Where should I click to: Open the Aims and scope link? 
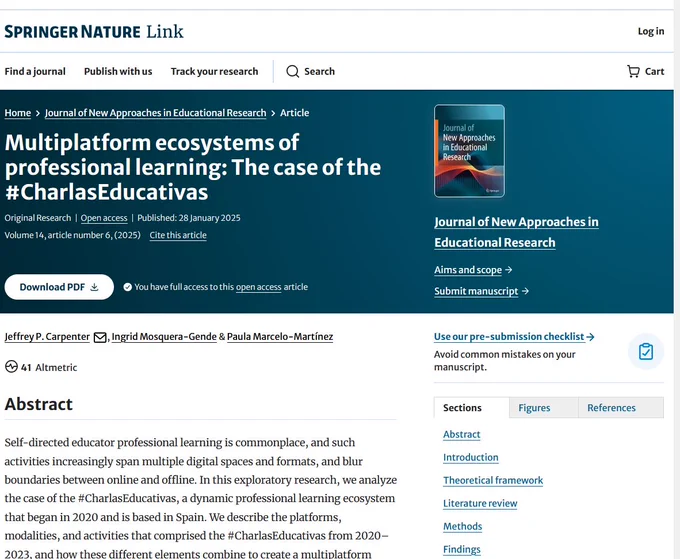coord(468,270)
